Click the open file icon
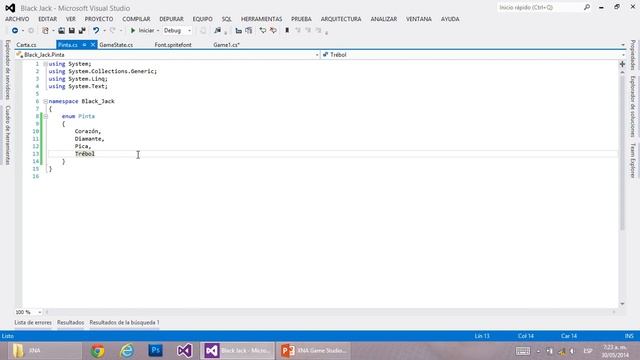The image size is (640, 360). point(61,31)
